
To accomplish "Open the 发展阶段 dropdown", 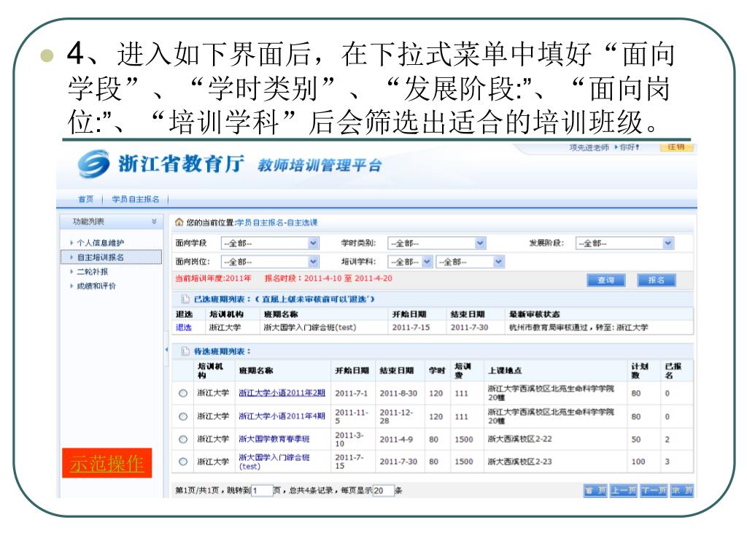I will click(x=624, y=244).
